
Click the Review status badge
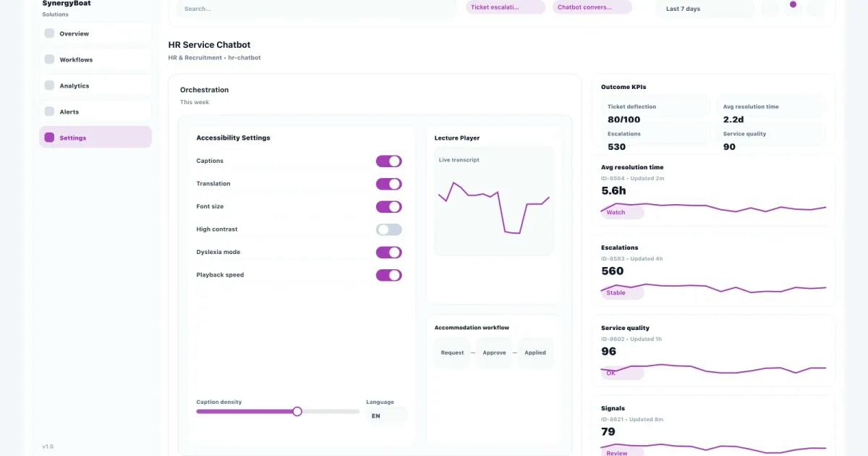(622, 452)
